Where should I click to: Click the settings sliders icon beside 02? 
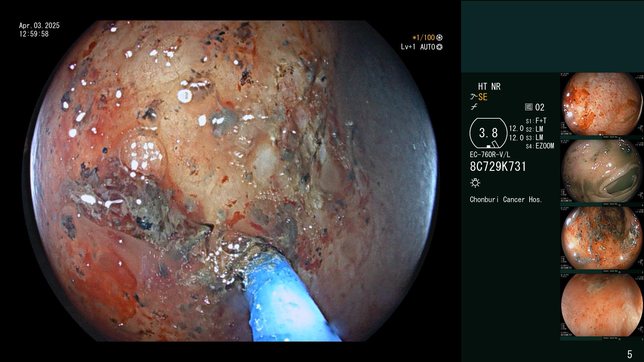(x=529, y=107)
